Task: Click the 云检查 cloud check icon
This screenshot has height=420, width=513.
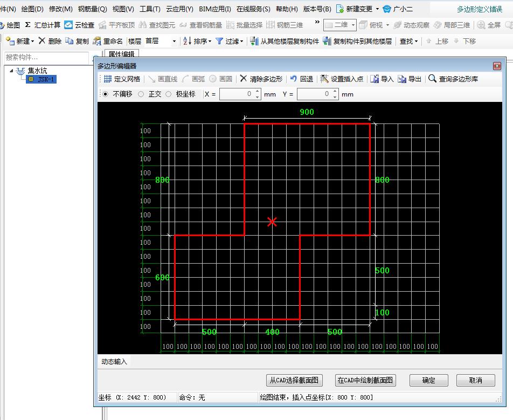Action: tap(68, 25)
